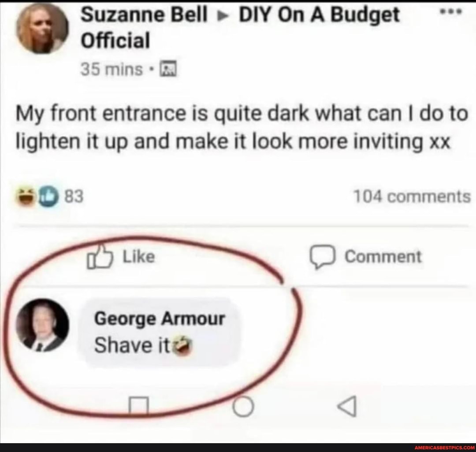Viewport: 476px width, 452px height.
Task: Click the blue like reaction icon
Action: click(x=48, y=196)
